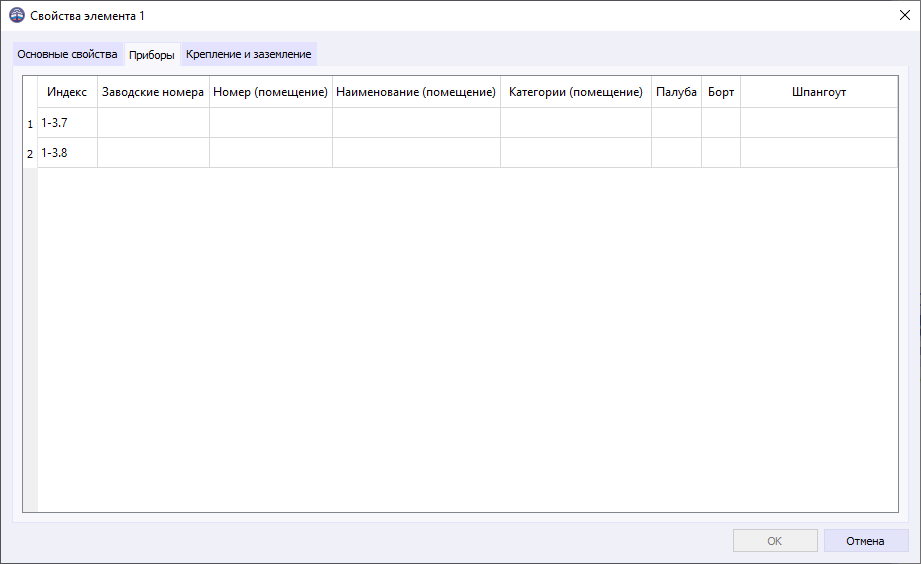The height and width of the screenshot is (564, 921).
Task: Switch to Основные свойства tab
Action: (67, 54)
